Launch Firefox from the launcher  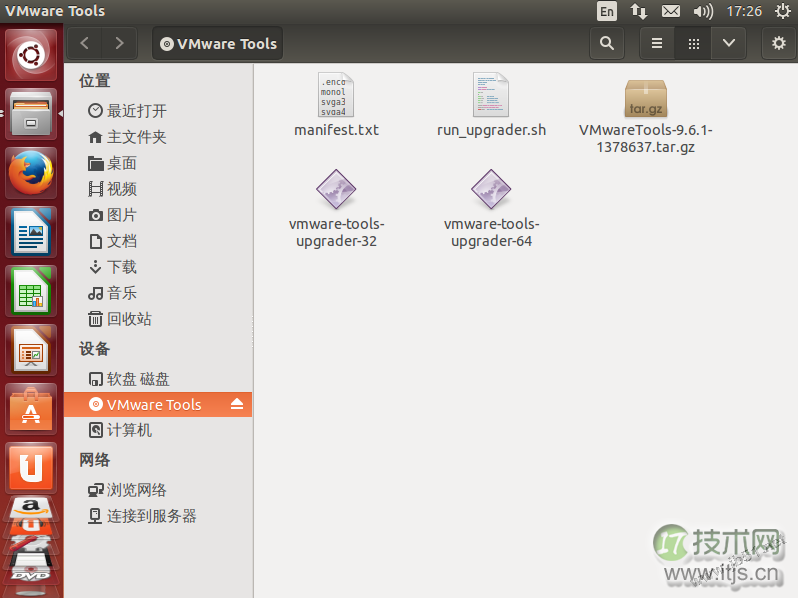pyautogui.click(x=31, y=173)
